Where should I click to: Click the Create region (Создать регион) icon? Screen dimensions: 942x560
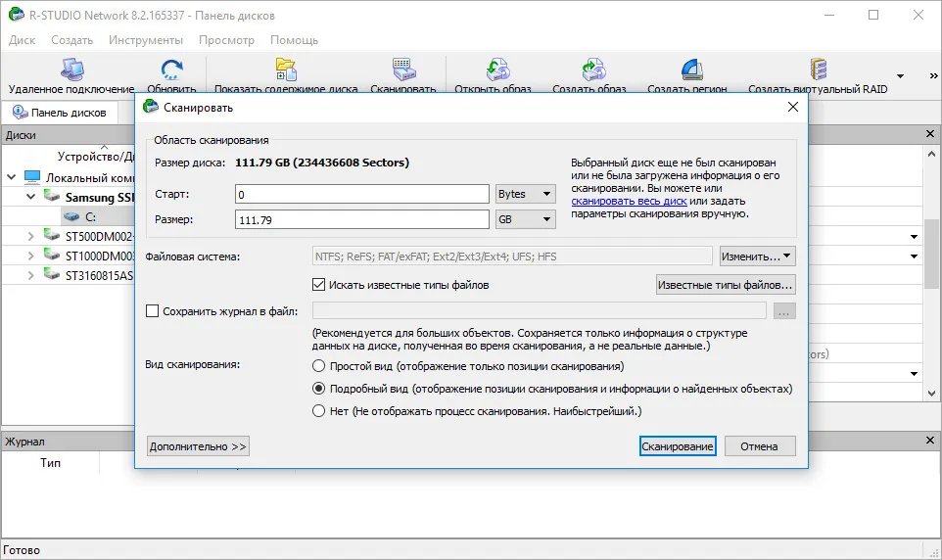point(691,70)
